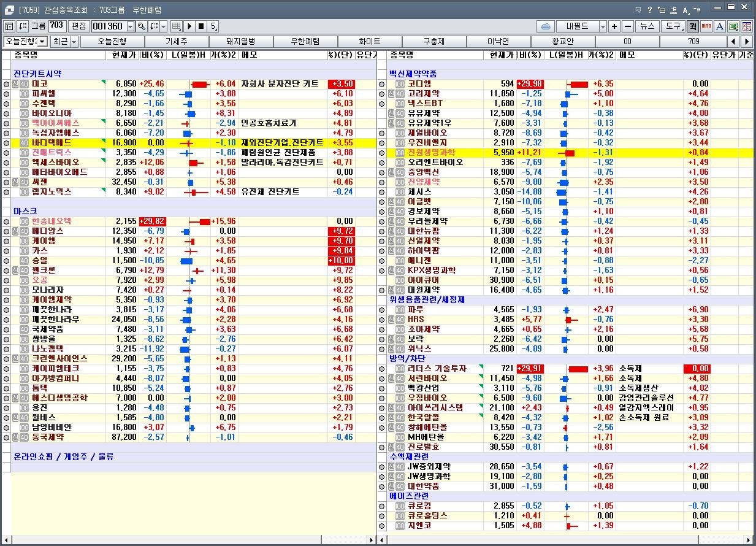Click the plus icon next to 내필드

[x=614, y=26]
